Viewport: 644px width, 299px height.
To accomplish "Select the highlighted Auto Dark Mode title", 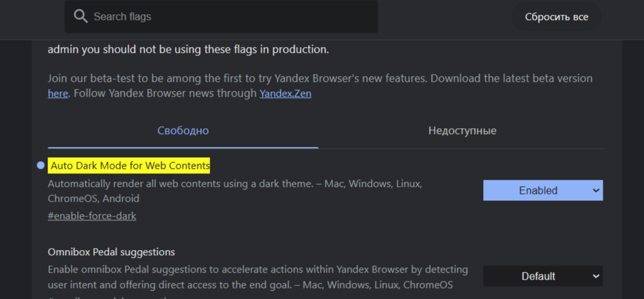I will (x=129, y=166).
